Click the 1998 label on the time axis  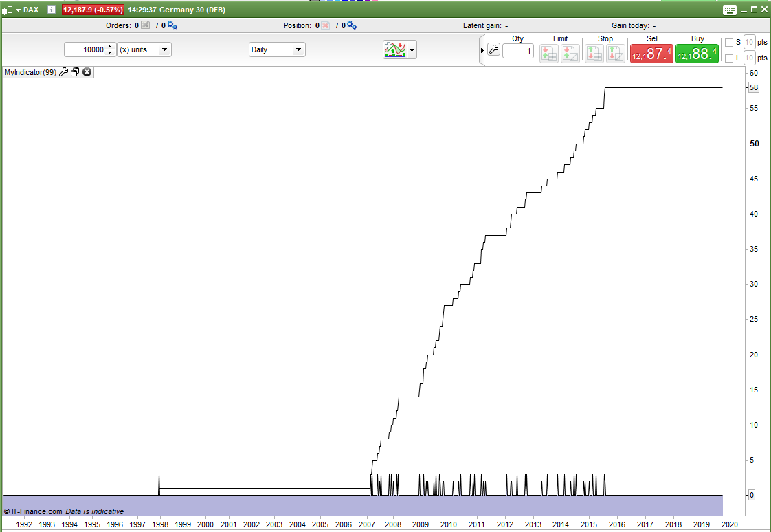[159, 524]
